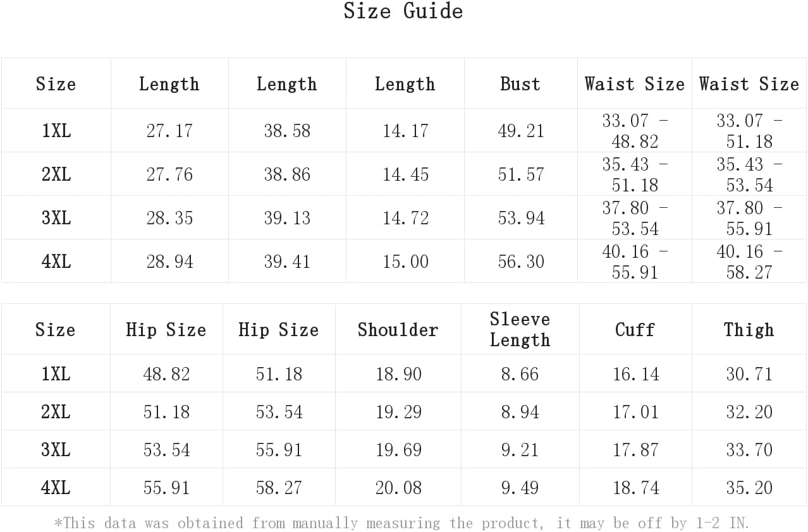Click the 1XL bust value 49.21
The width and height of the screenshot is (808, 532).
(x=521, y=131)
